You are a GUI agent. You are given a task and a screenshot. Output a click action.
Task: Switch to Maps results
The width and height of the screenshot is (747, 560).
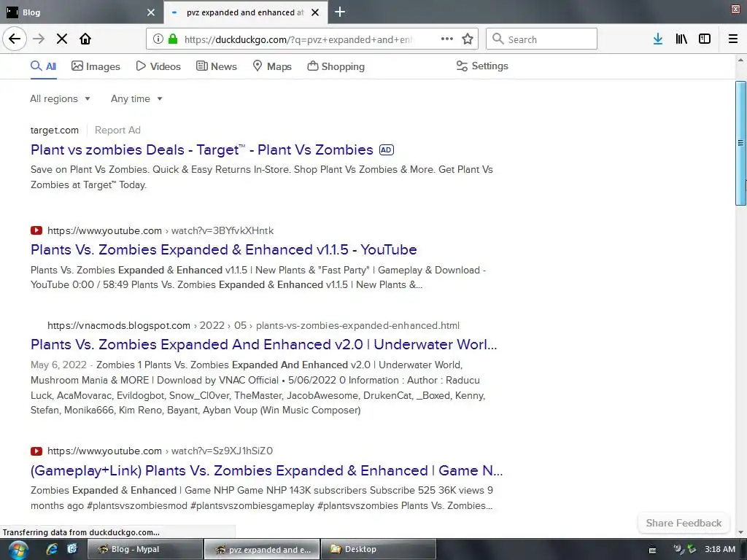pos(272,66)
